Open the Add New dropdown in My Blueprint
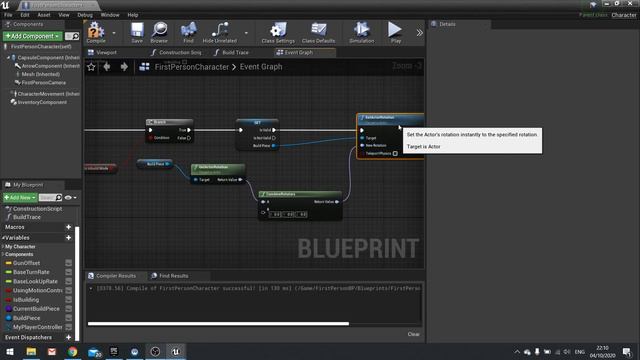 click(x=20, y=198)
